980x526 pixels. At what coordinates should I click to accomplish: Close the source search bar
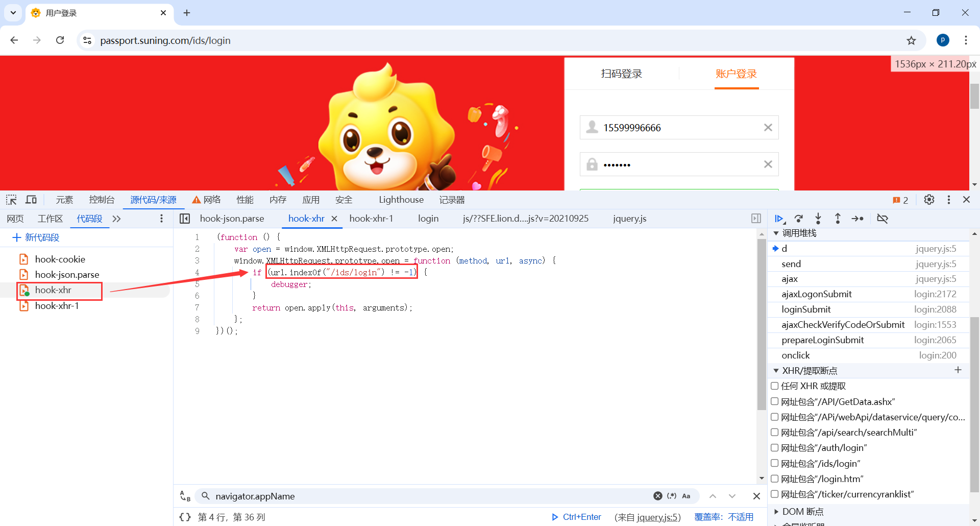[756, 496]
